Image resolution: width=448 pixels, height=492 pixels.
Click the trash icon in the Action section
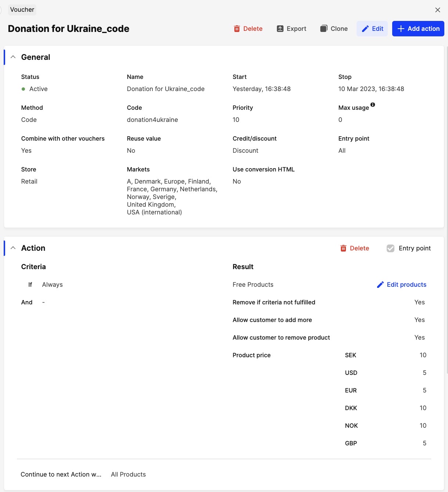(343, 248)
